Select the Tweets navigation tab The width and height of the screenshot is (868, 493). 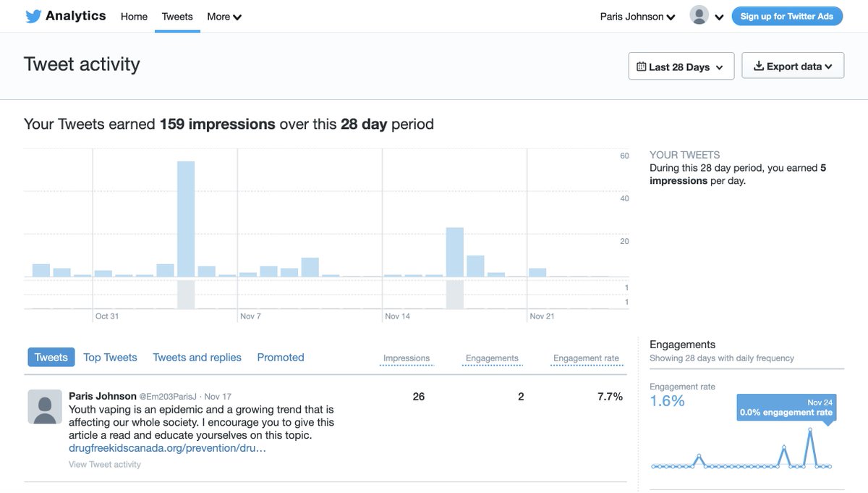click(177, 16)
